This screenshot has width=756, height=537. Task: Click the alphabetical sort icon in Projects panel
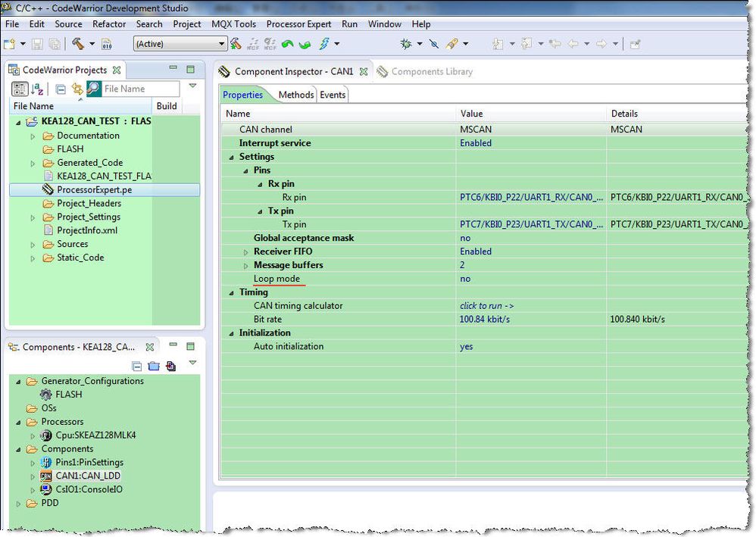[38, 89]
